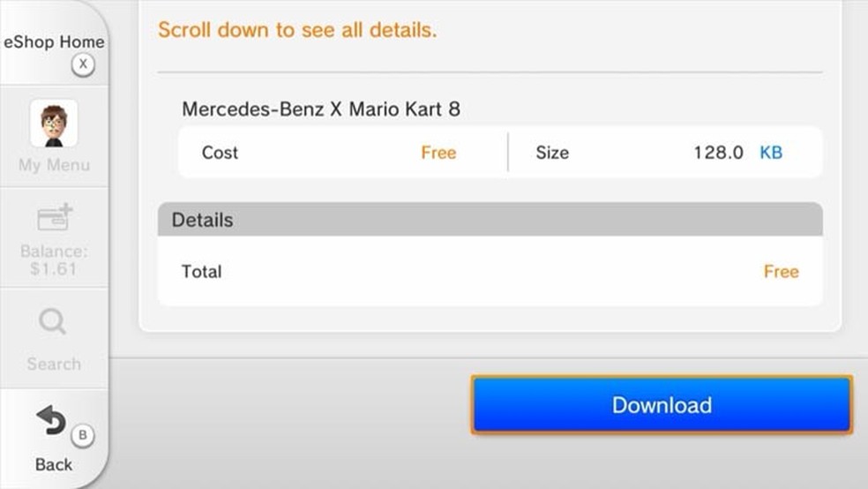Viewport: 868px width, 489px height.
Task: Start the Download with the blue button
Action: point(662,405)
